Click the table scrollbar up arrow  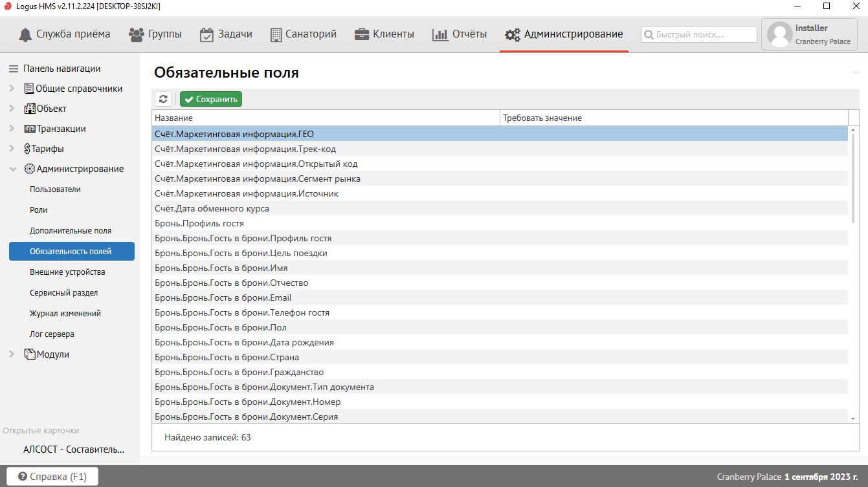[x=853, y=131]
